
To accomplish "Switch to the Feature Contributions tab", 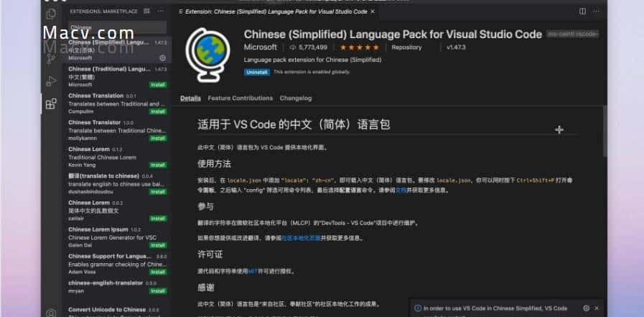I will click(x=241, y=98).
